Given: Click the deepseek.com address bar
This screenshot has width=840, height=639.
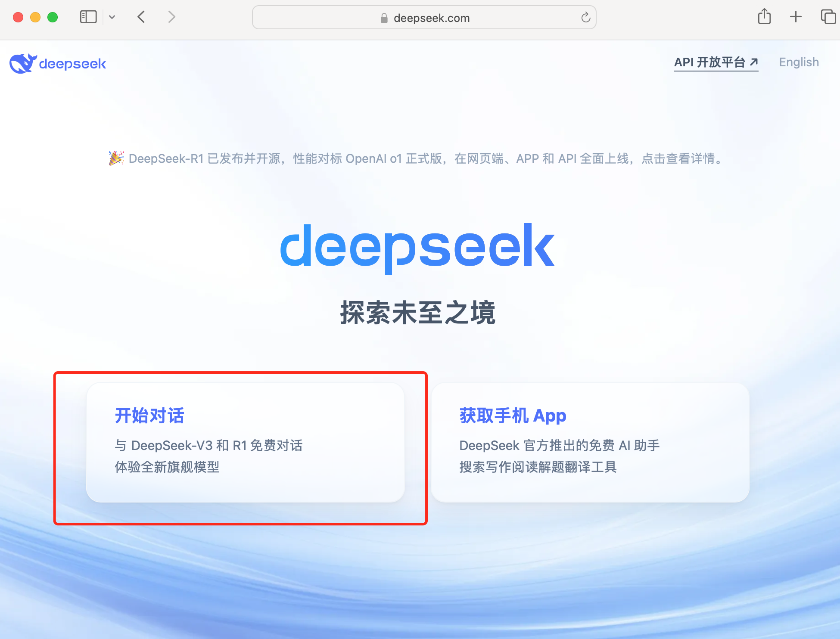Looking at the screenshot, I should pyautogui.click(x=424, y=18).
